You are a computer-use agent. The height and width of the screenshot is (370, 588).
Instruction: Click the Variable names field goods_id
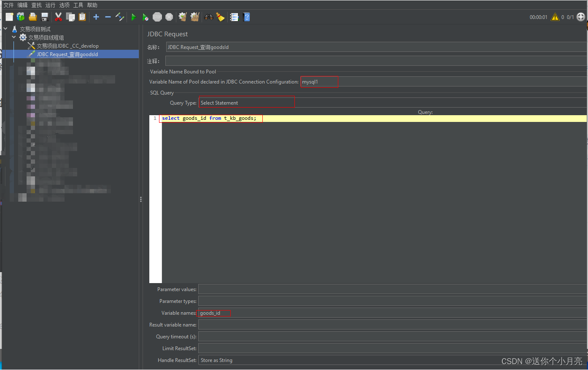393,313
